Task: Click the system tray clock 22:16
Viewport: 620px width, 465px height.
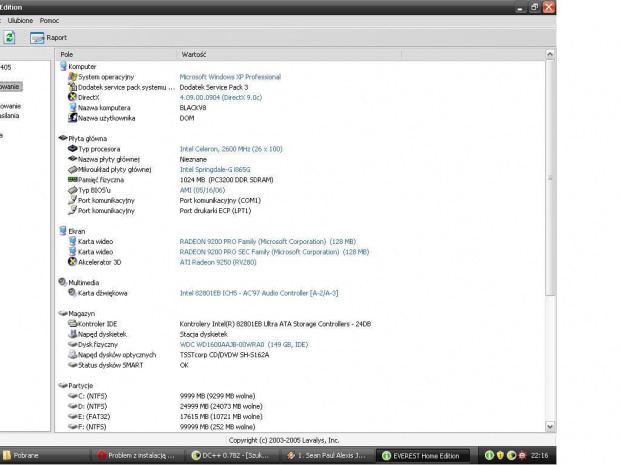Action: (539, 456)
